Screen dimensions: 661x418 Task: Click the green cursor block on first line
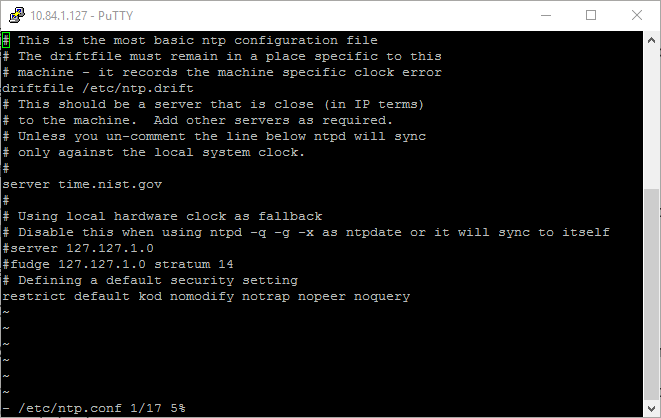tap(6, 40)
